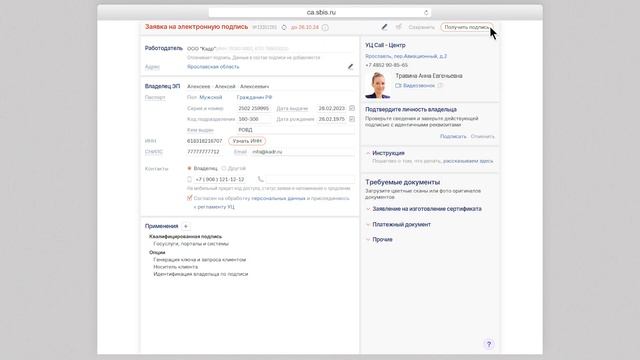Expand Прочие documents section

[x=382, y=240]
